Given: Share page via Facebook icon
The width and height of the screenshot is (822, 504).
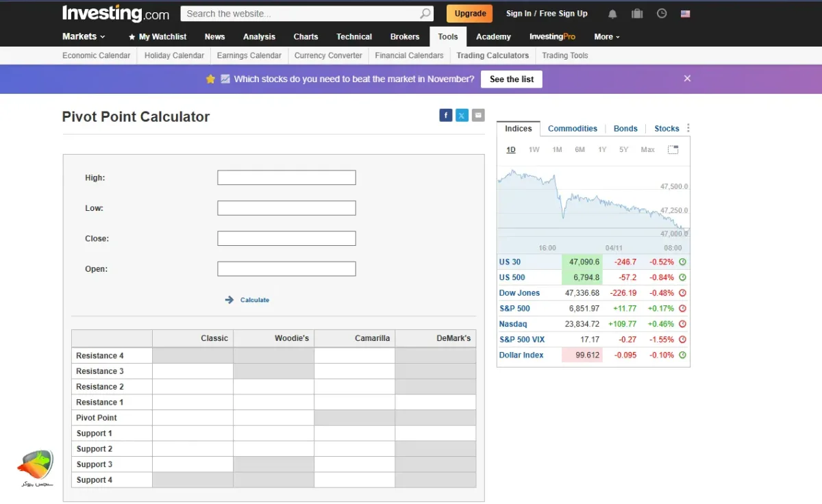Looking at the screenshot, I should coord(446,115).
